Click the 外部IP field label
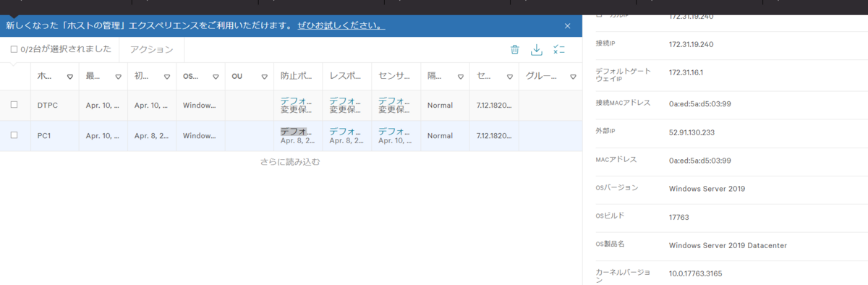 pos(606,132)
